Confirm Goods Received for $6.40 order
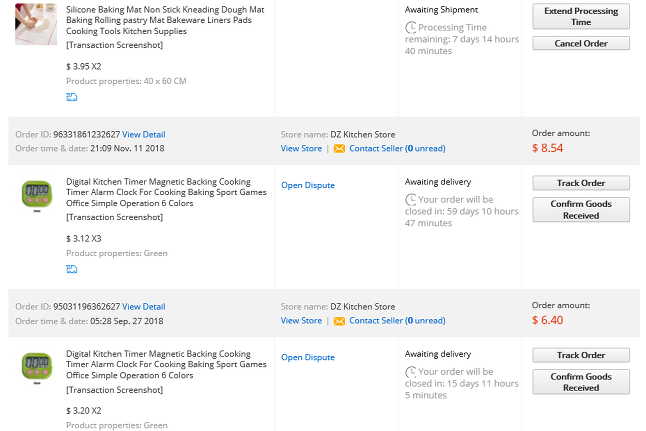Image resolution: width=646 pixels, height=431 pixels. coord(581,382)
